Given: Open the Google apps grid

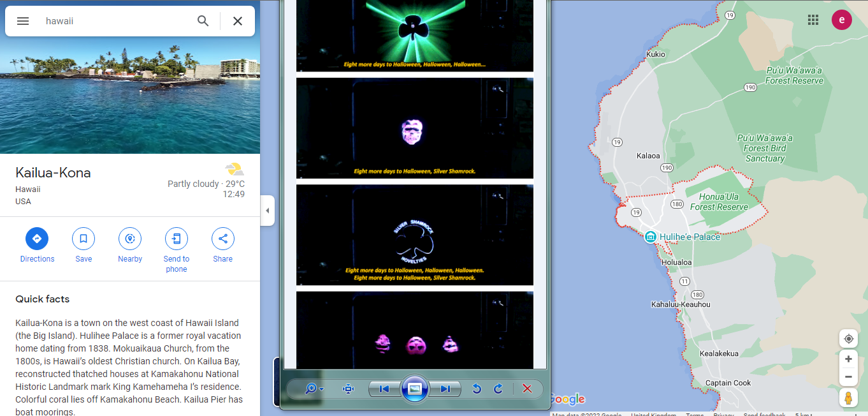Looking at the screenshot, I should coord(813,20).
